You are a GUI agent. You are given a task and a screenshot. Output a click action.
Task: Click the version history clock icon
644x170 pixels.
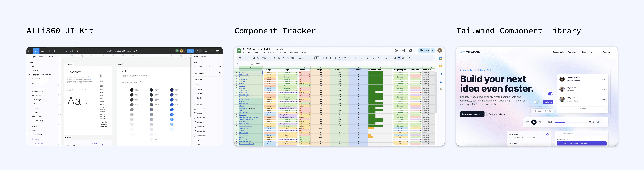click(396, 50)
